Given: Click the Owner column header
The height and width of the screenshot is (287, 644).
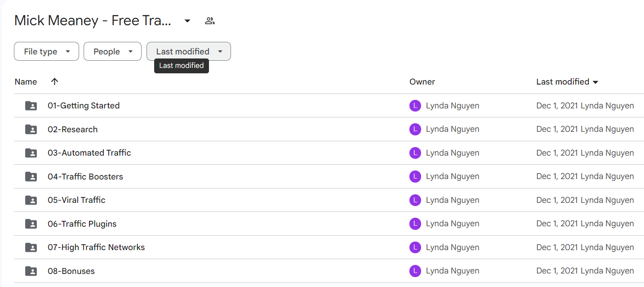Looking at the screenshot, I should 422,82.
